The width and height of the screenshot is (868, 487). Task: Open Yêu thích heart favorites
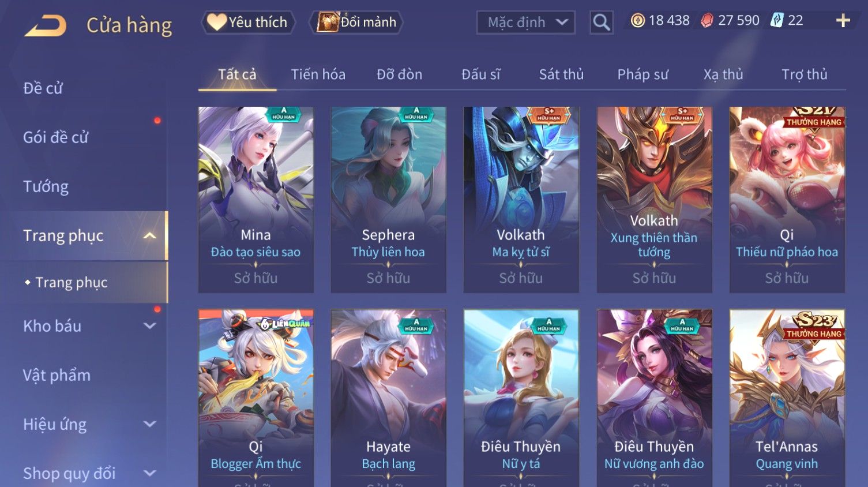tap(248, 23)
